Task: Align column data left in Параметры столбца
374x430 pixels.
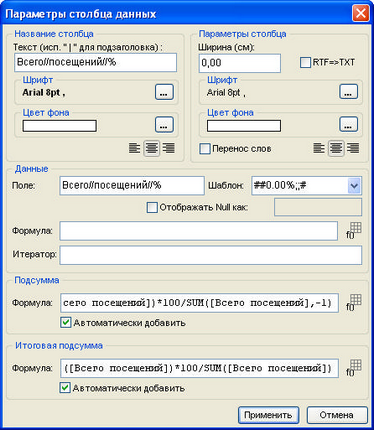Action: (x=319, y=148)
